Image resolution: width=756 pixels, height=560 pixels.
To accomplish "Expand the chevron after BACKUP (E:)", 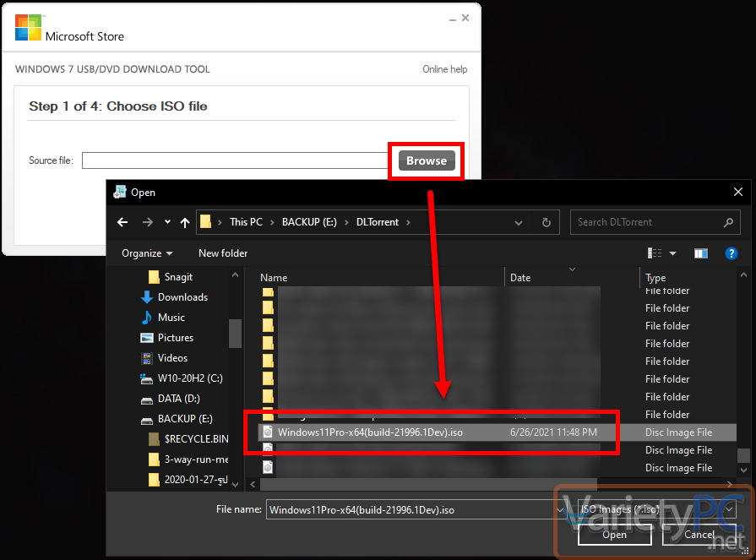I will 346,222.
